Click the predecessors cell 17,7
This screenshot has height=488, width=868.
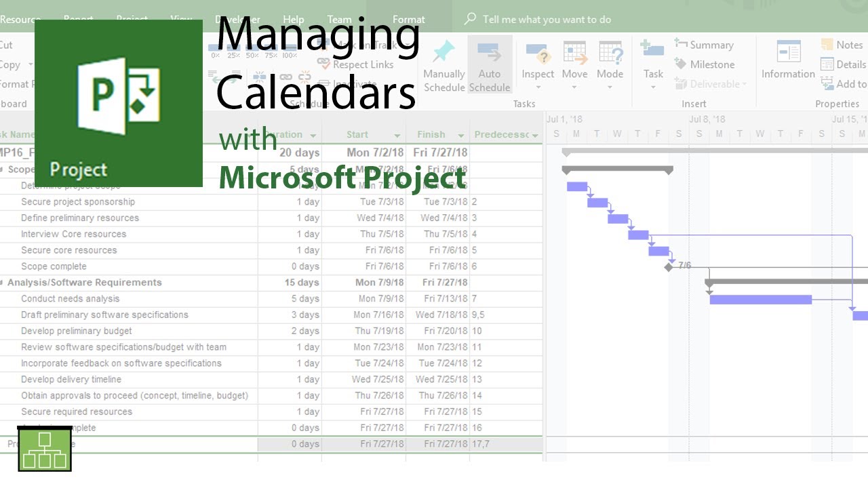click(x=506, y=444)
